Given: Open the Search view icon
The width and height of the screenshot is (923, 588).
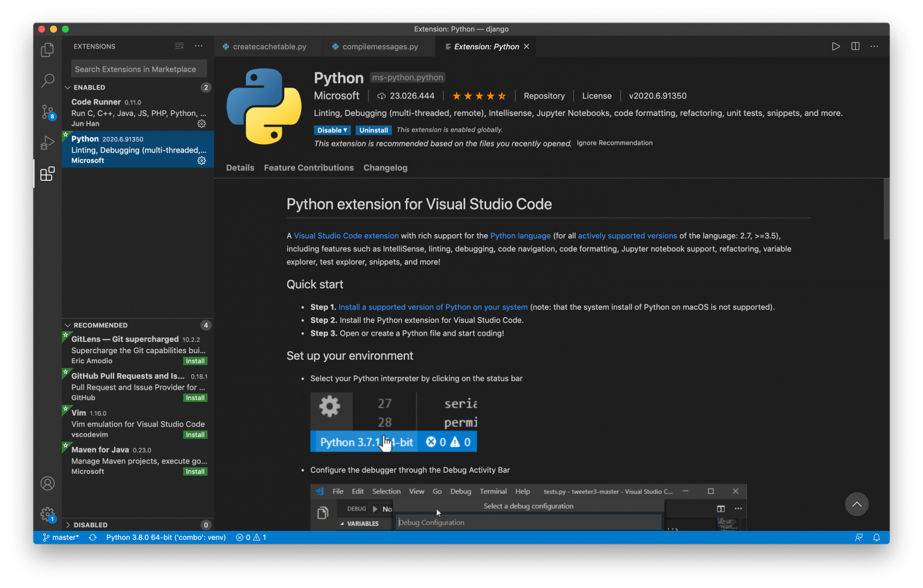Looking at the screenshot, I should 47,80.
